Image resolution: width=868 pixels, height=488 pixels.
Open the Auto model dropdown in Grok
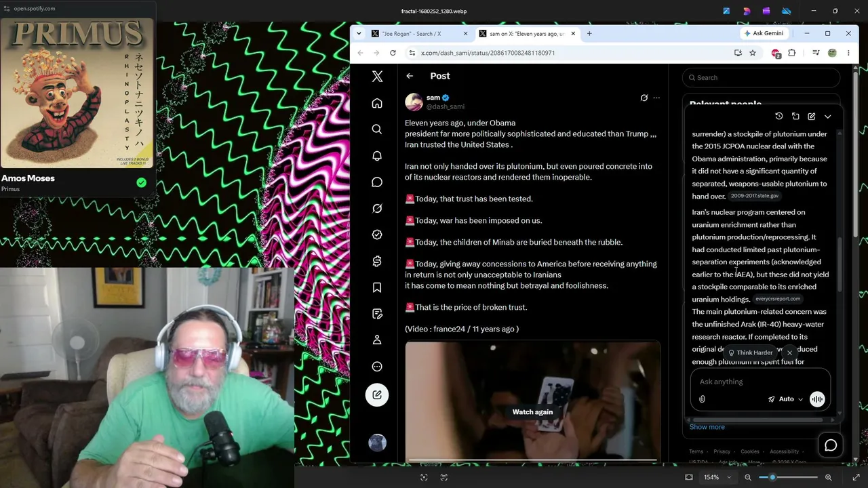point(785,399)
